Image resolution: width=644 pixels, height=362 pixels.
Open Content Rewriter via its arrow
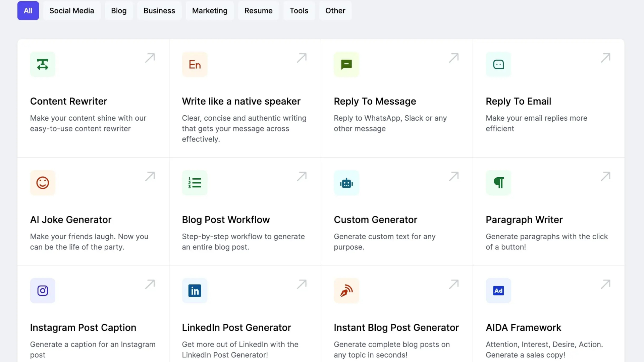pos(150,58)
